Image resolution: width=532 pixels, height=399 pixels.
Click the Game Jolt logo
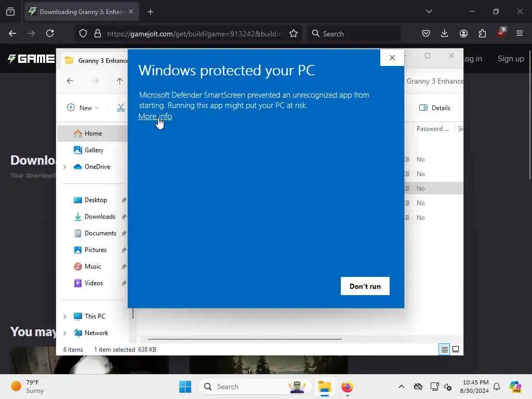31,59
